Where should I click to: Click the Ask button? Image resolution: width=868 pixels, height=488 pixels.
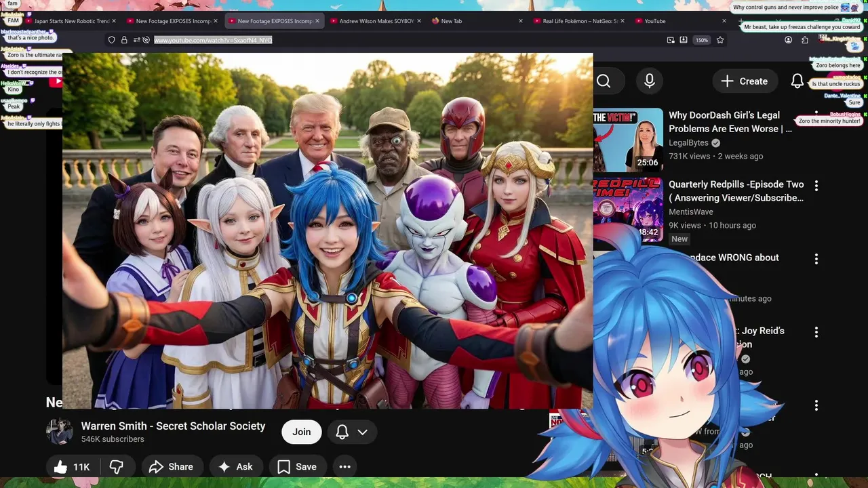click(x=235, y=467)
